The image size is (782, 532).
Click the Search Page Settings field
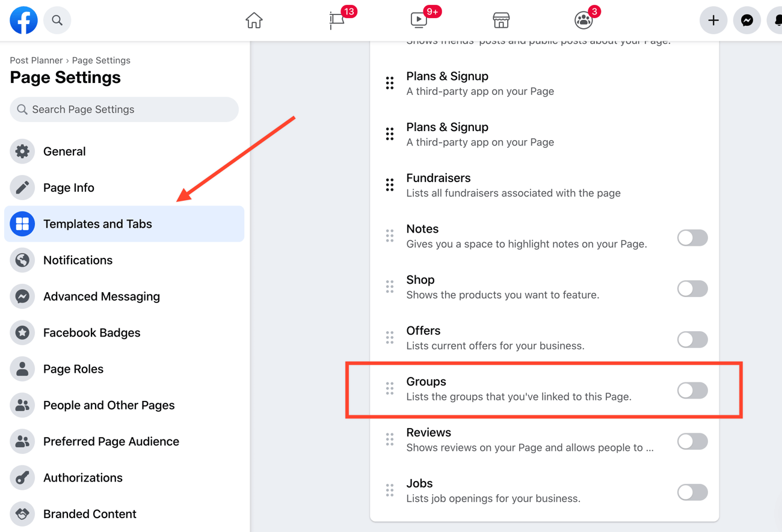click(123, 109)
